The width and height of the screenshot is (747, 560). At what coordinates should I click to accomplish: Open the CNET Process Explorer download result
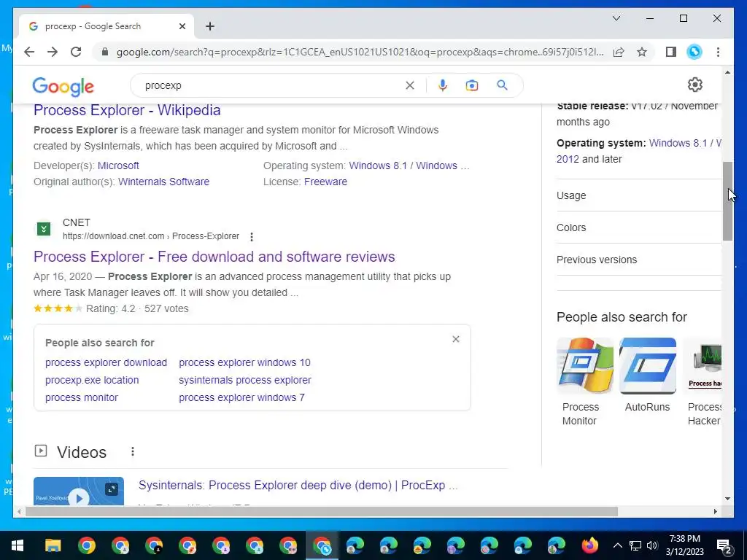coord(214,257)
